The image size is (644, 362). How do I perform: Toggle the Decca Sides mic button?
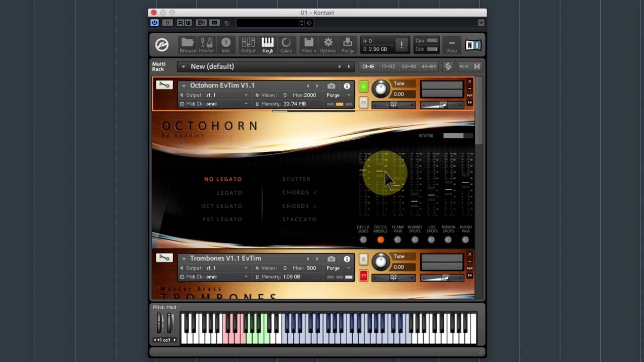pos(363,240)
